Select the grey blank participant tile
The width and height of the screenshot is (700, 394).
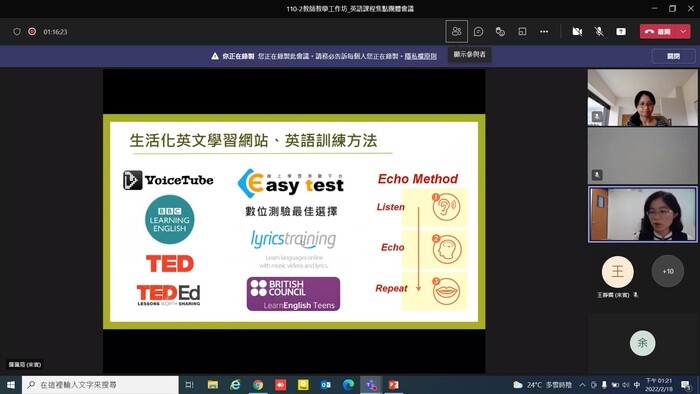642,156
